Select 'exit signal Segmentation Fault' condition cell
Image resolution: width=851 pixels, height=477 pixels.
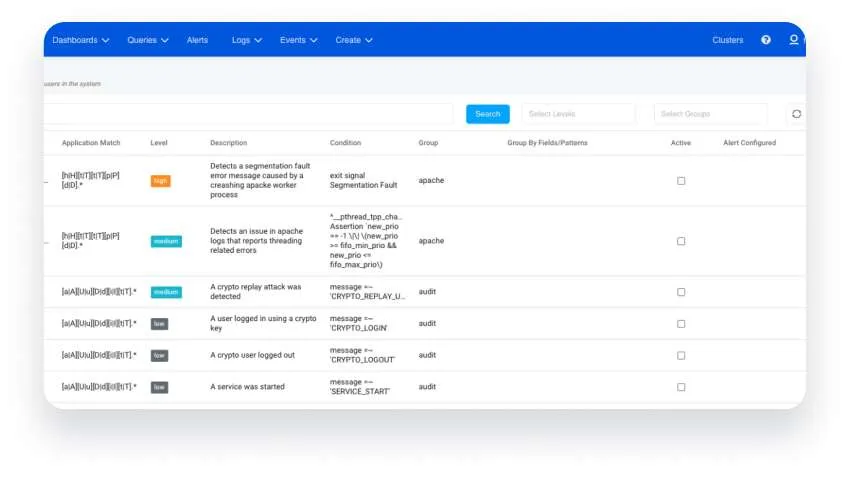pyautogui.click(x=364, y=180)
